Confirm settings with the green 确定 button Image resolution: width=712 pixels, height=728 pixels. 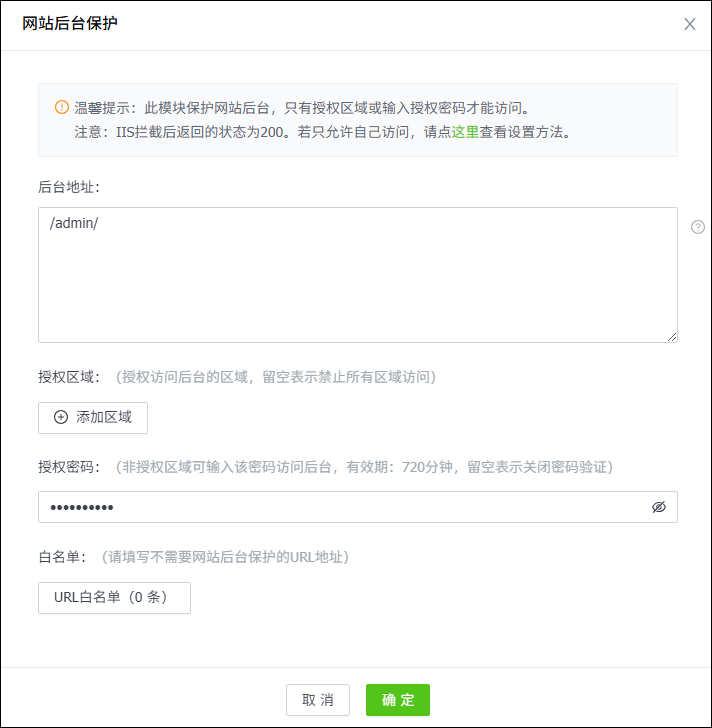click(397, 700)
